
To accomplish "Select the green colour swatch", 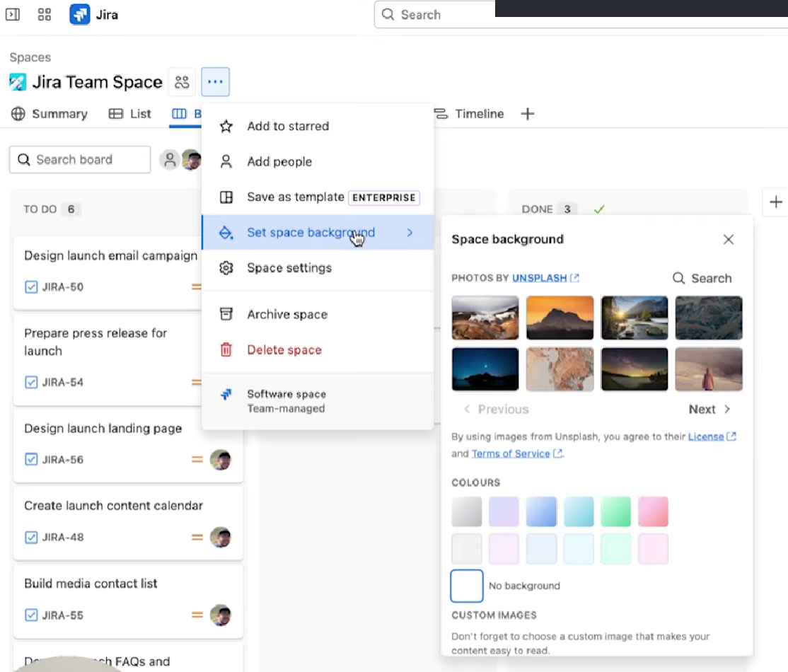I will pyautogui.click(x=615, y=511).
